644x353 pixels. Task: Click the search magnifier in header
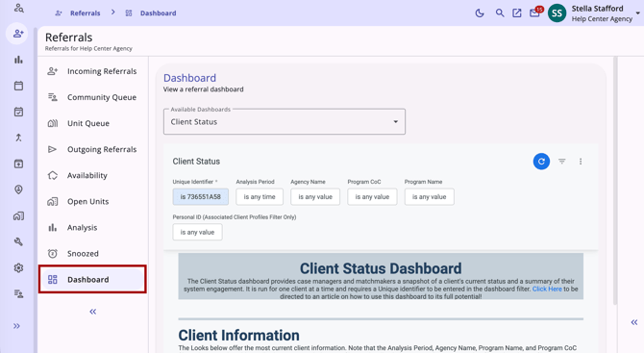(500, 13)
